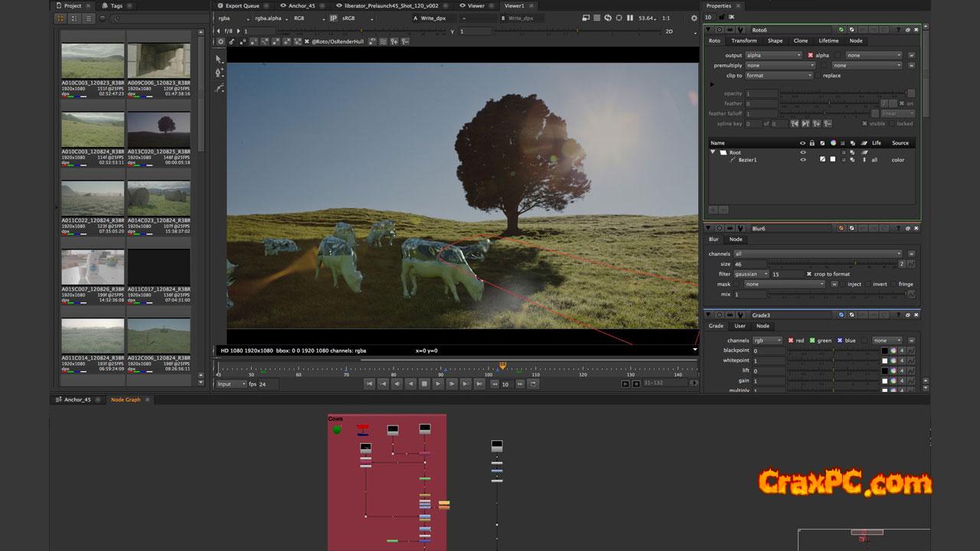Open the Tags panel tab
Image resolution: width=980 pixels, height=551 pixels.
point(116,5)
